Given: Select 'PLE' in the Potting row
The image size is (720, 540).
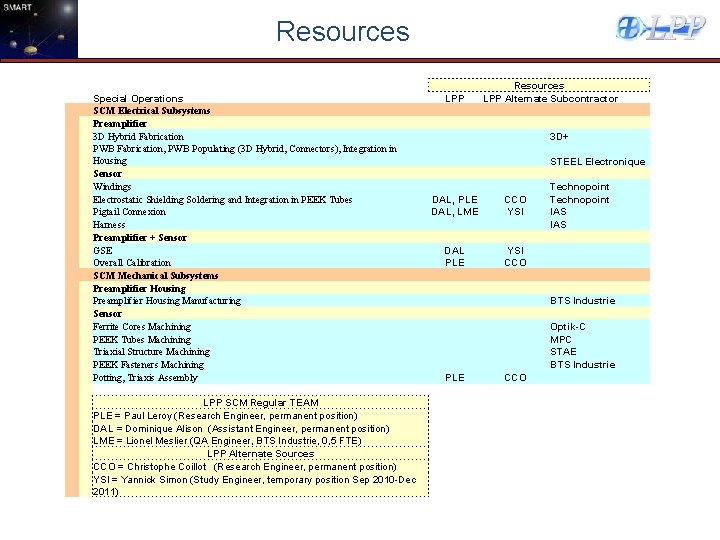Looking at the screenshot, I should [455, 377].
